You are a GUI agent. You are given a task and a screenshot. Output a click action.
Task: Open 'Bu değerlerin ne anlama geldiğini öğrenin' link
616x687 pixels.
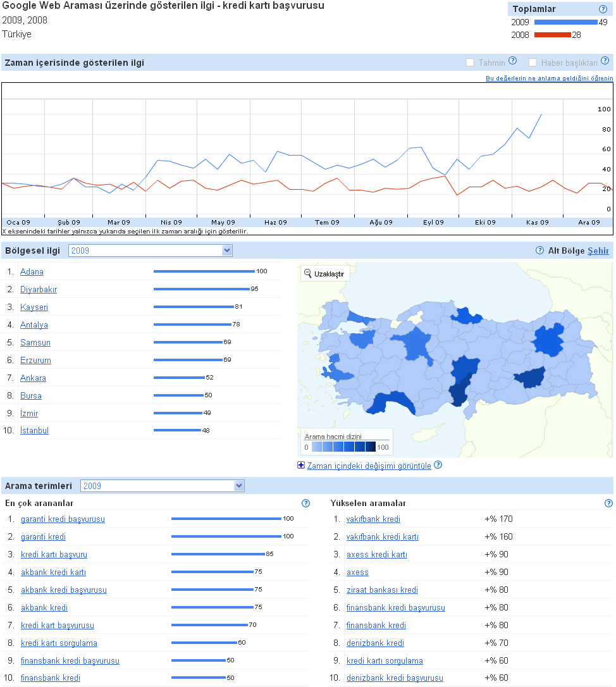click(550, 78)
